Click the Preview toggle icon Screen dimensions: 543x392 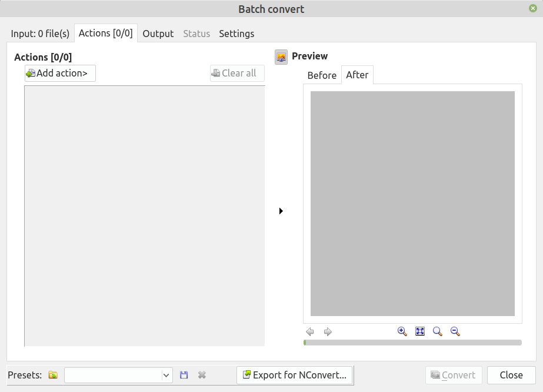[281, 57]
